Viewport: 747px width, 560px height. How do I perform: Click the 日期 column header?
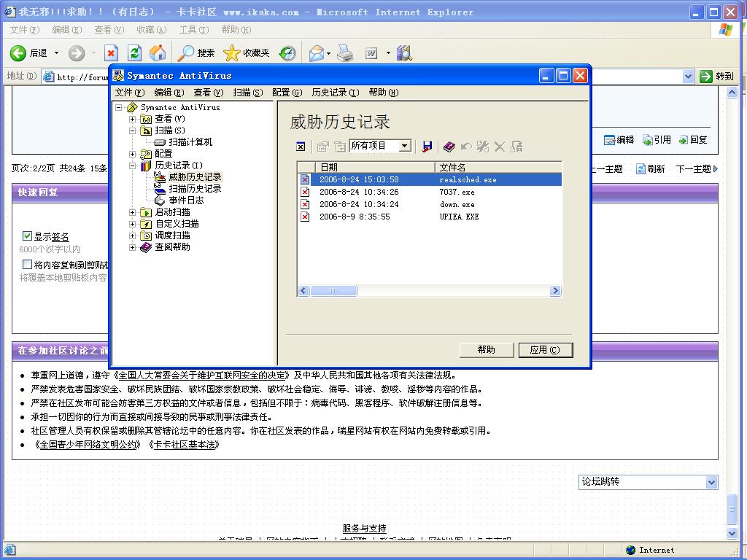(x=375, y=167)
